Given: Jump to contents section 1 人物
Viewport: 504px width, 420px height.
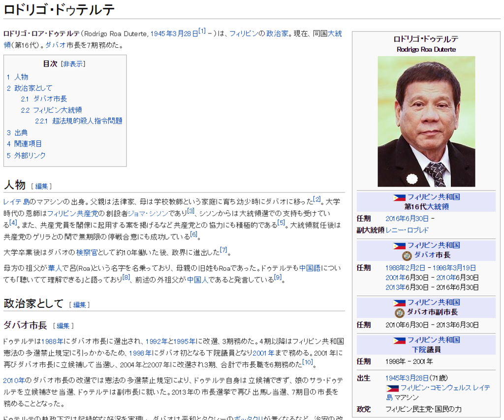Looking at the screenshot, I should pos(18,77).
